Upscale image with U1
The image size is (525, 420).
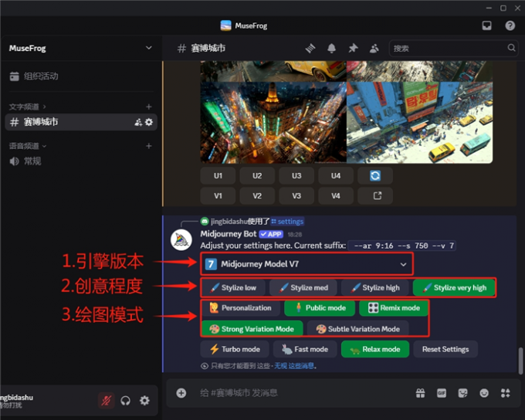[218, 175]
